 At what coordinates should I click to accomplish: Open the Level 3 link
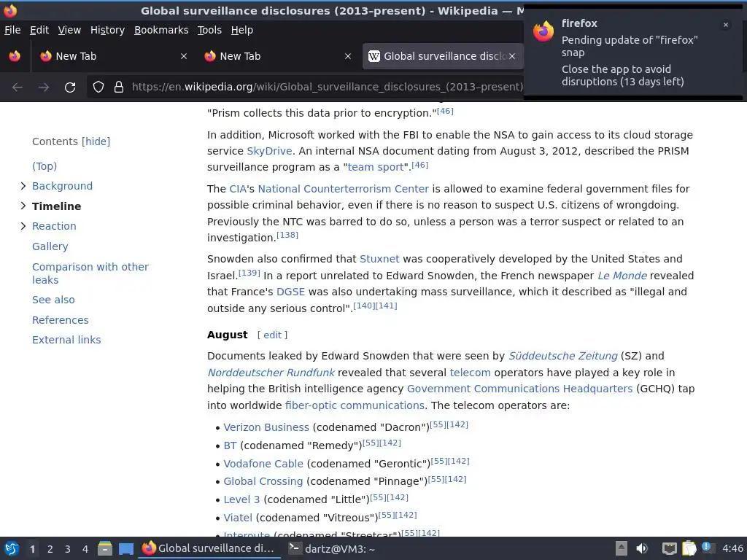click(241, 499)
